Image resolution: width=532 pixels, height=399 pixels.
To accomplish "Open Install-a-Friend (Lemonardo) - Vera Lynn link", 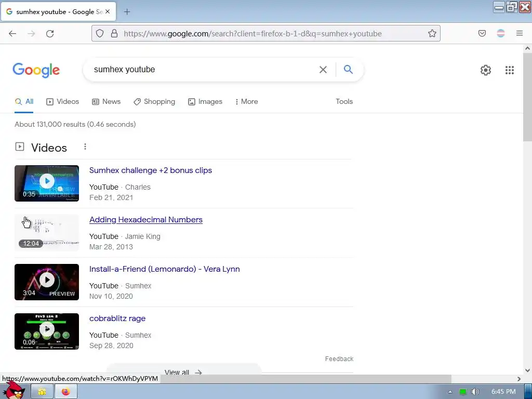I will [165, 269].
